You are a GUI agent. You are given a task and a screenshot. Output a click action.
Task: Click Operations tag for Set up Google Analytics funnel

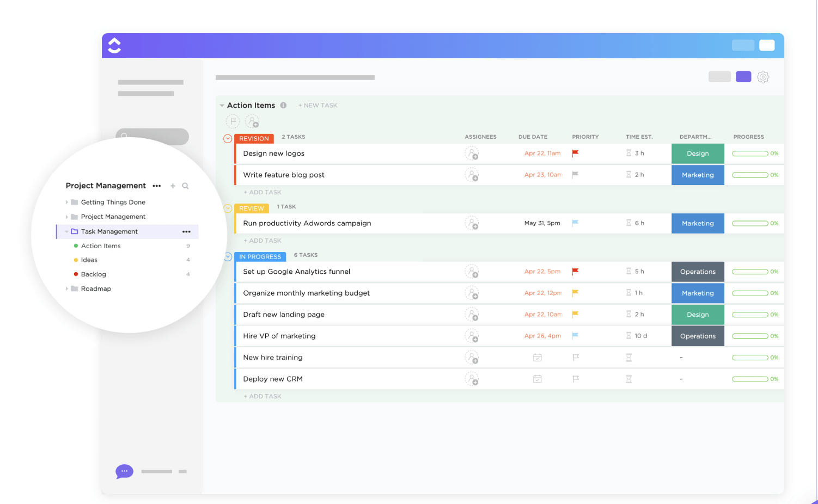tap(698, 272)
